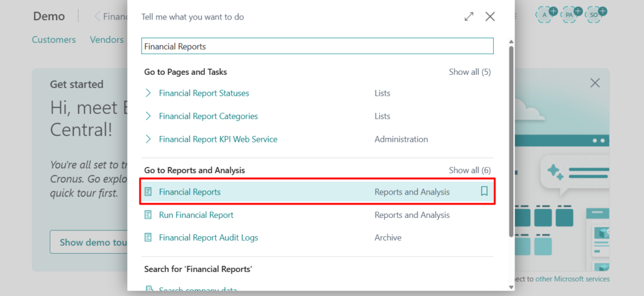Image resolution: width=644 pixels, height=296 pixels.
Task: Expand Financial Report Statuses chevron
Action: tap(148, 93)
